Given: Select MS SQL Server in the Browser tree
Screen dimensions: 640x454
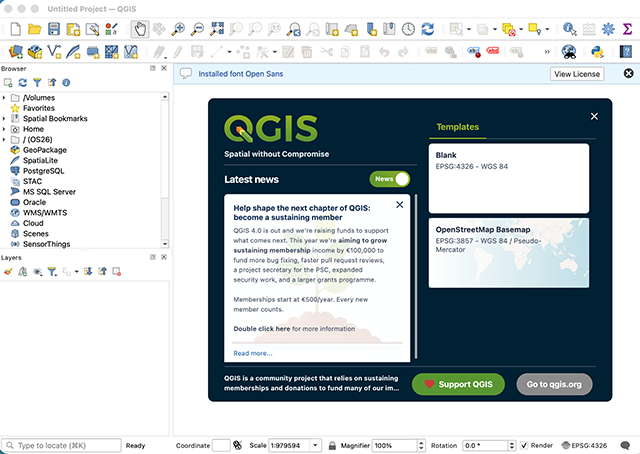Looking at the screenshot, I should pos(49,191).
